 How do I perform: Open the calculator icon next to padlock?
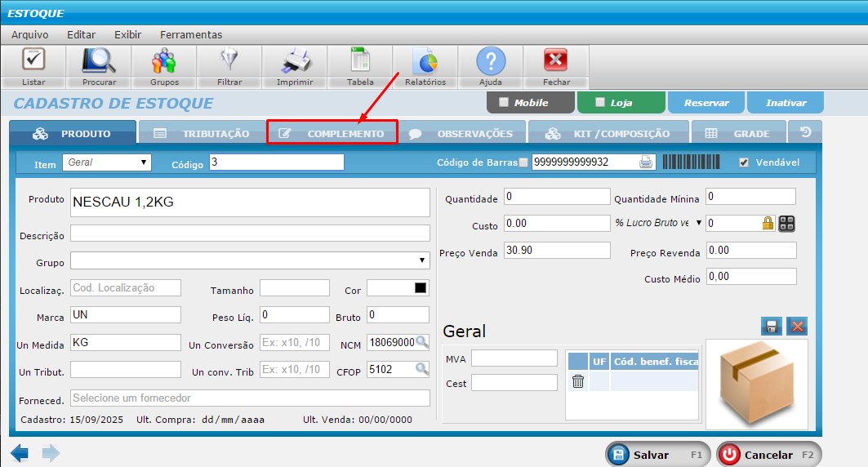(x=787, y=224)
